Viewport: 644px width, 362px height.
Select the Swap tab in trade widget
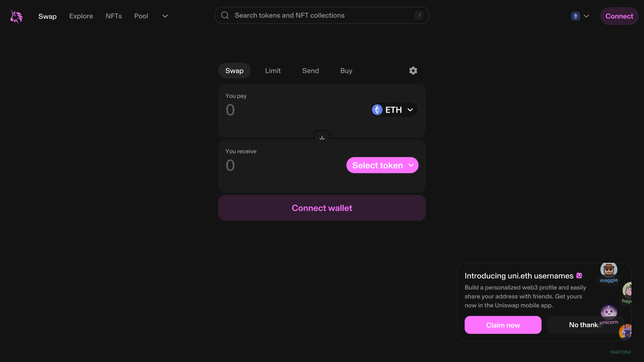[x=234, y=71]
